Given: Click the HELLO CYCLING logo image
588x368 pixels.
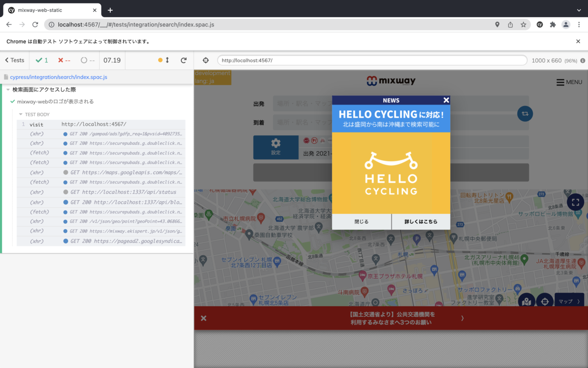Looking at the screenshot, I should [x=391, y=173].
